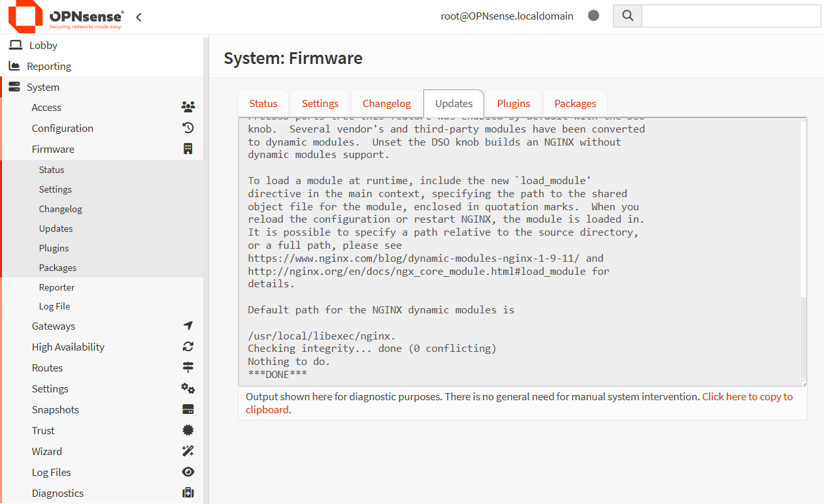This screenshot has width=824, height=504.
Task: Select Packages in the Firmware submenu
Action: (58, 267)
